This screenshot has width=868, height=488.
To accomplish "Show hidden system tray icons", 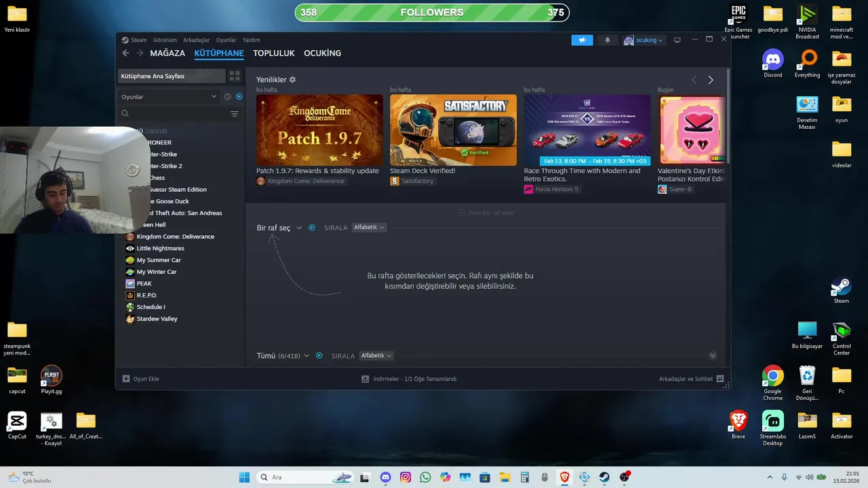I will coord(769,477).
